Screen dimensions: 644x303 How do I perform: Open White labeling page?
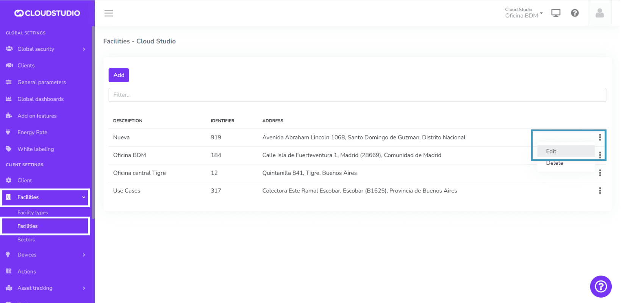coord(36,149)
